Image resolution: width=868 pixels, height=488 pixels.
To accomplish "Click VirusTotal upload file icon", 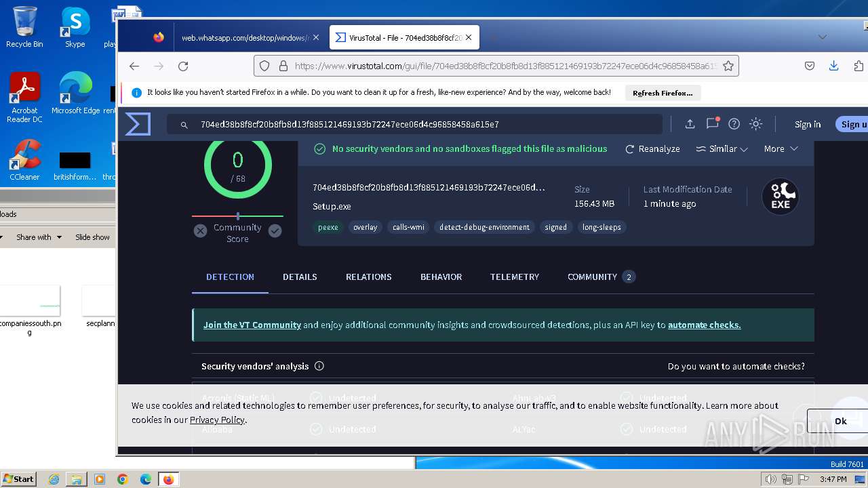I will coord(690,124).
